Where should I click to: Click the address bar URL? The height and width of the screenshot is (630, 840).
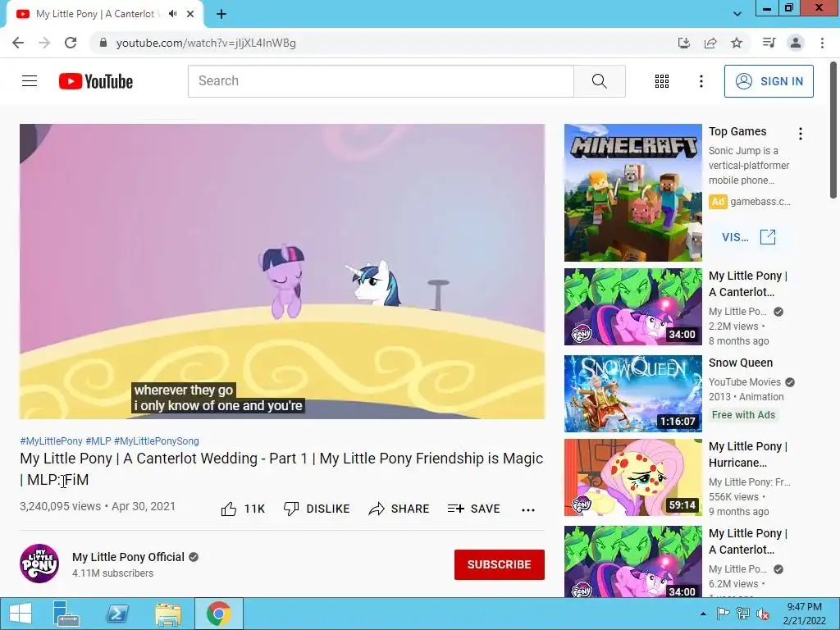point(206,43)
